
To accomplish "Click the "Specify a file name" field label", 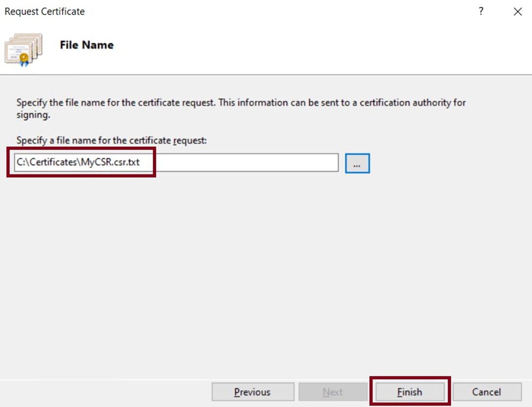I will click(112, 141).
